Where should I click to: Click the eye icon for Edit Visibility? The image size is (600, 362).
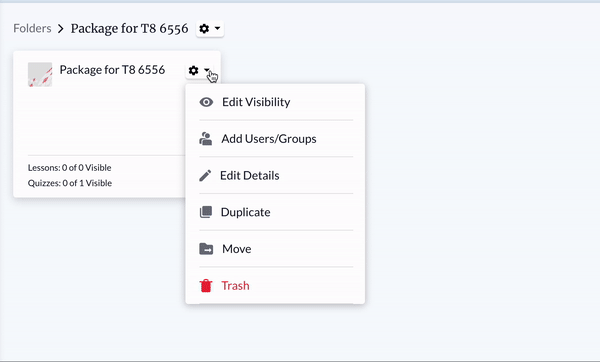[206, 102]
